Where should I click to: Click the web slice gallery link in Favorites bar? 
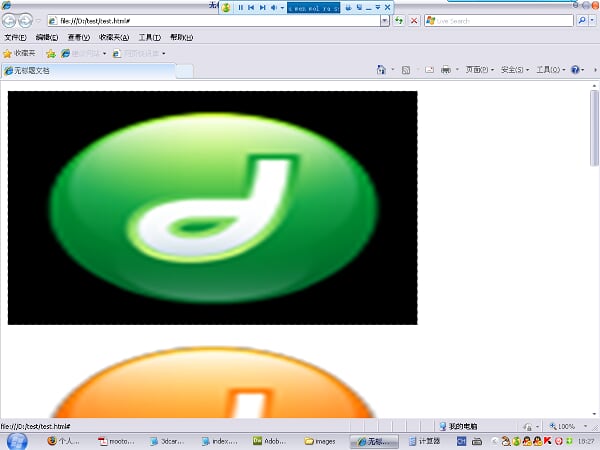[x=139, y=54]
